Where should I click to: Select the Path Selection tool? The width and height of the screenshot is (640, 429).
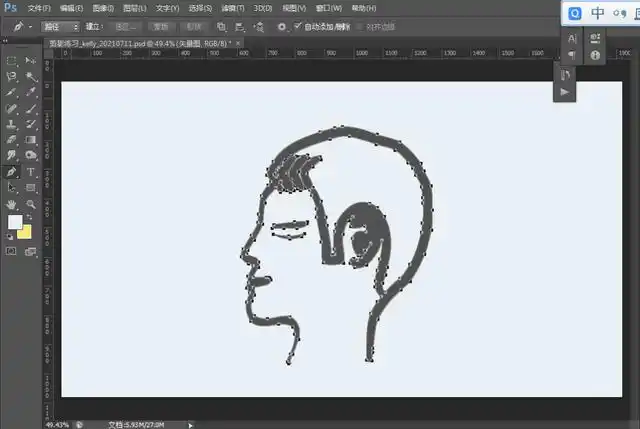coord(11,188)
